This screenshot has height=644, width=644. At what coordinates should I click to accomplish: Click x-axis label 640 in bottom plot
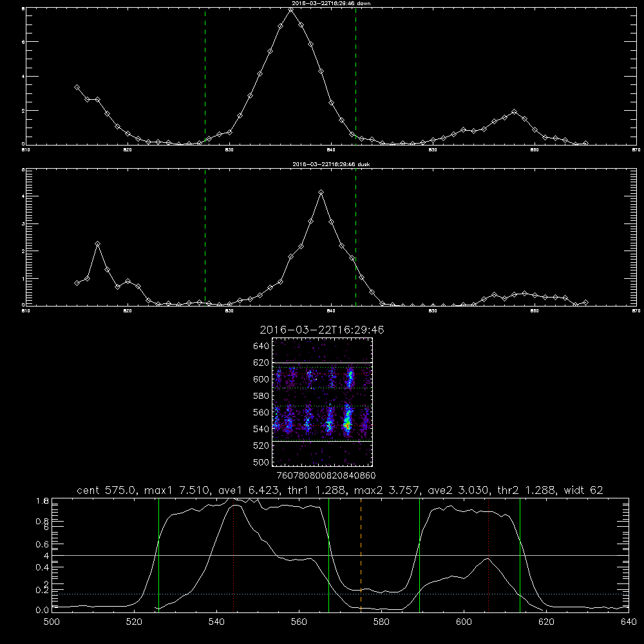pyautogui.click(x=629, y=622)
